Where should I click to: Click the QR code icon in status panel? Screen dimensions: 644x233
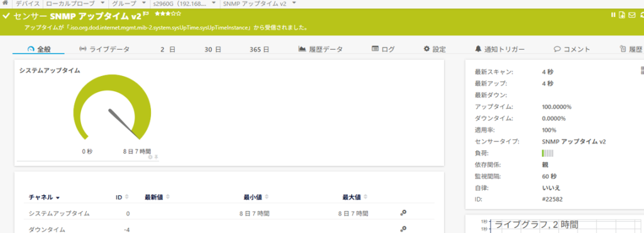point(642,70)
